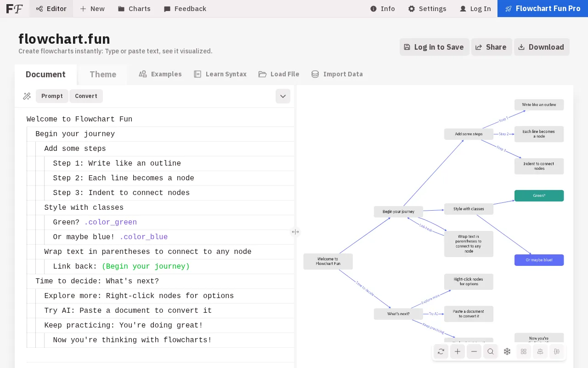
Task: Click the Download button
Action: [x=542, y=47]
